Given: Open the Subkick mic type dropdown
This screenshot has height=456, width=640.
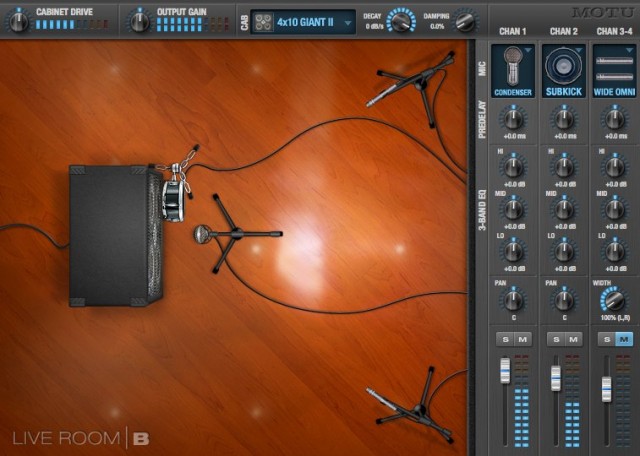Looking at the screenshot, I should tap(564, 70).
